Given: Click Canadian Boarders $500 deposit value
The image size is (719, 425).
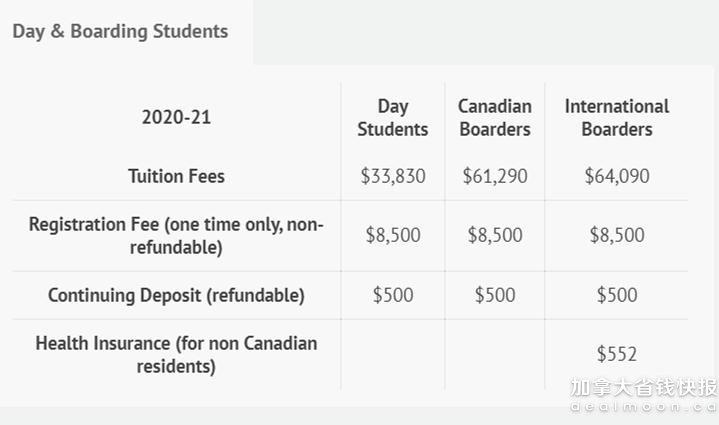Looking at the screenshot, I should coord(495,295).
